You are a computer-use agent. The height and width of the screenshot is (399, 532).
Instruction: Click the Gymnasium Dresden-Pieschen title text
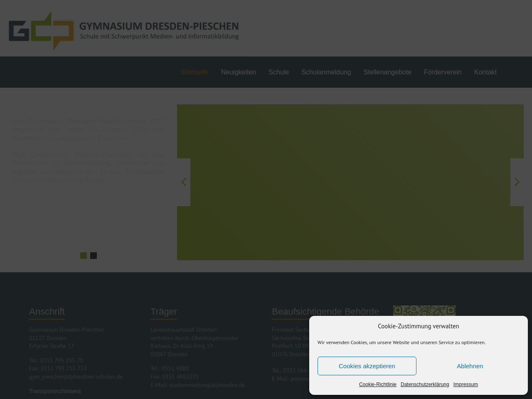tap(159, 27)
